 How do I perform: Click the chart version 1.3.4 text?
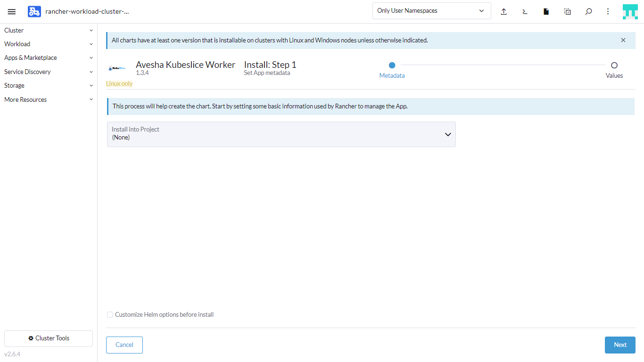(142, 73)
